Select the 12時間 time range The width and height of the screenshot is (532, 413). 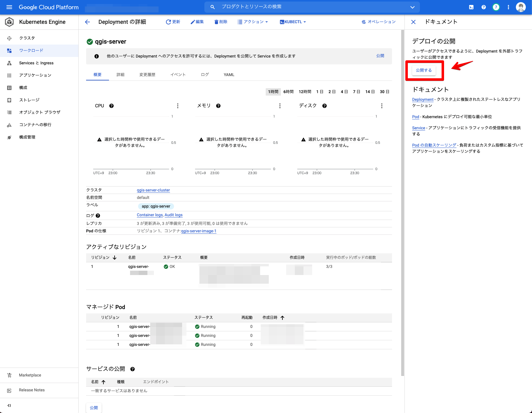pyautogui.click(x=305, y=92)
